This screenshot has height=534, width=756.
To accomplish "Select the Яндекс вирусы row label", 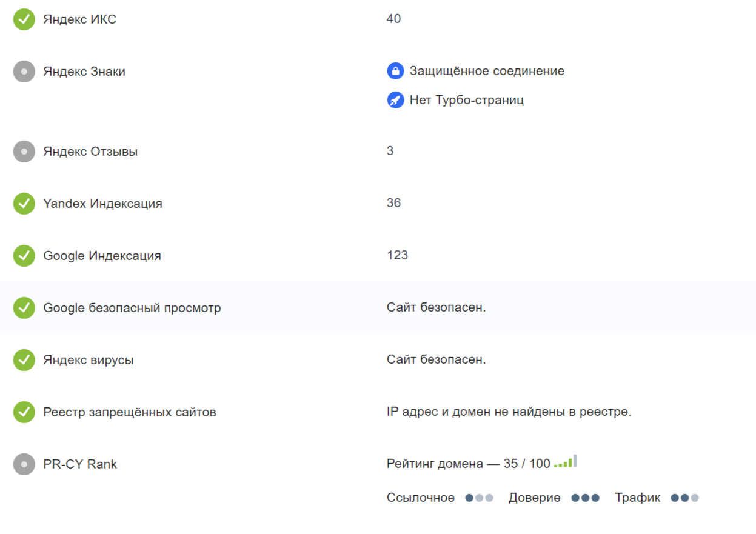I will [89, 360].
